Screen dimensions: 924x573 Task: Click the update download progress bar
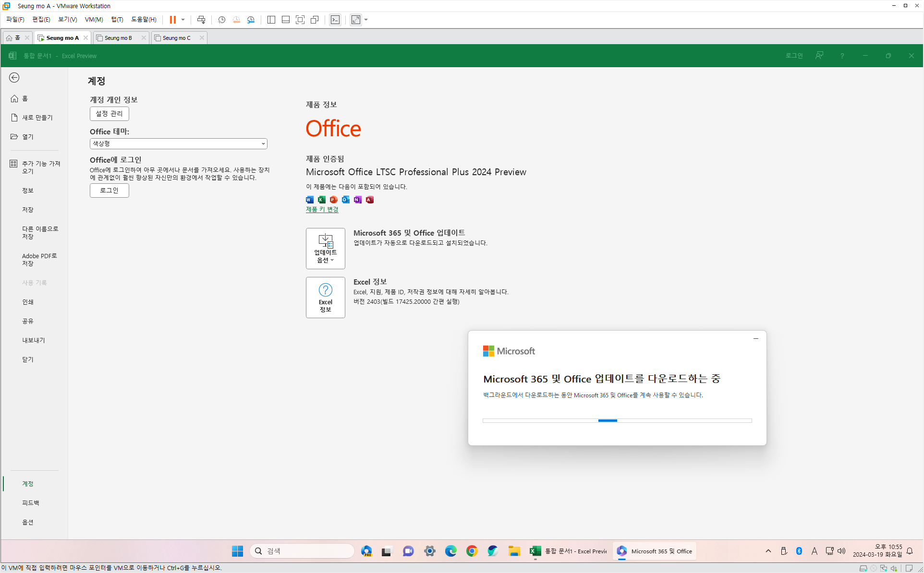coord(617,420)
